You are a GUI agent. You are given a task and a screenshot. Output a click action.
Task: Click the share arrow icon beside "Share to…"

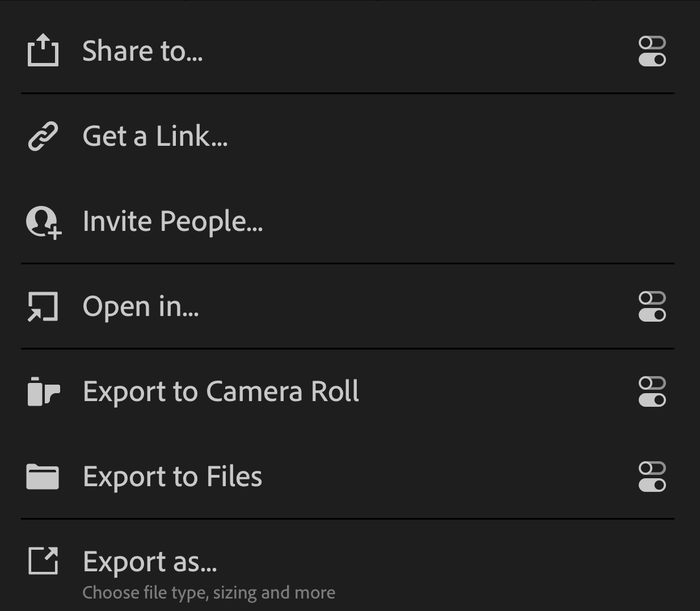43,50
